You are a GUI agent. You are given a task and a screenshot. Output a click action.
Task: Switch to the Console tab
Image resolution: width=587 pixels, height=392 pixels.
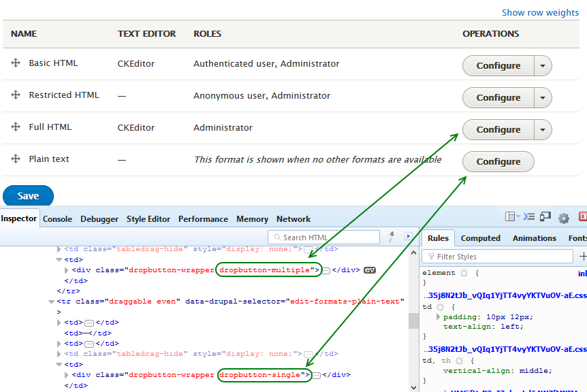click(x=57, y=218)
